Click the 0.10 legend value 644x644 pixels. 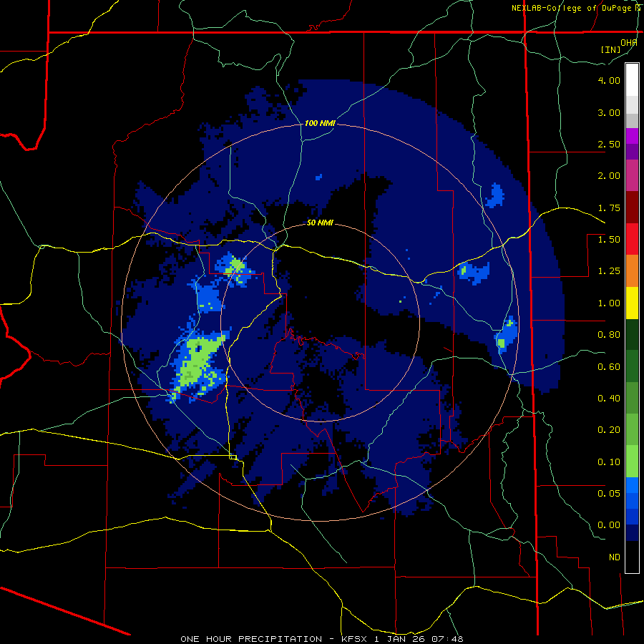coord(609,462)
